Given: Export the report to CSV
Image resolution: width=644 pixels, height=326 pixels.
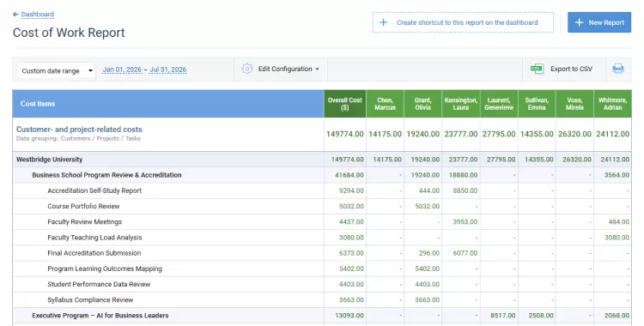Looking at the screenshot, I should 571,69.
